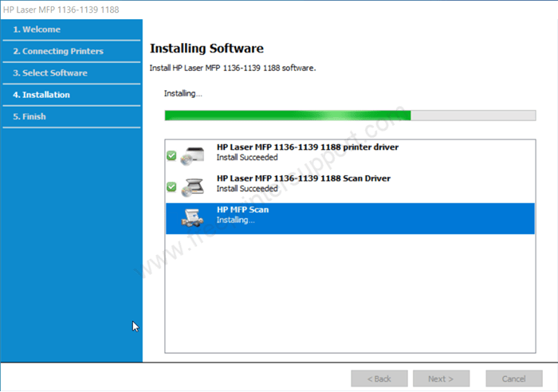Screen dimensions: 558x392
Task: Click the < Back button
Action: pyautogui.click(x=379, y=378)
